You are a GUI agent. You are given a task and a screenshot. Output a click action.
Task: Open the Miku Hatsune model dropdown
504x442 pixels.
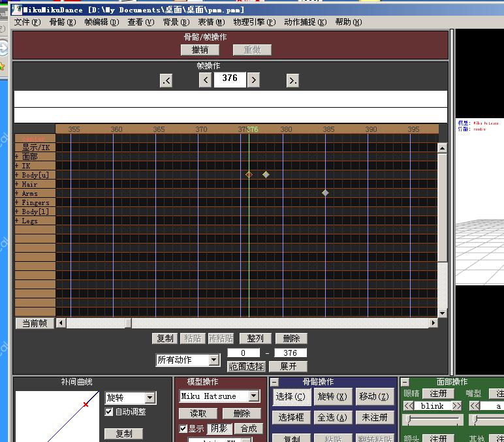click(x=254, y=396)
